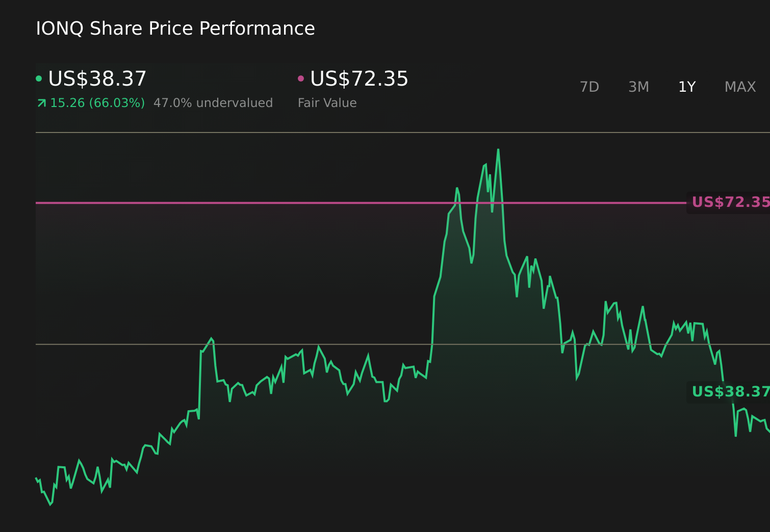This screenshot has width=770, height=532.
Task: Click the US$72.35 Fair Value heading
Action: click(x=358, y=78)
